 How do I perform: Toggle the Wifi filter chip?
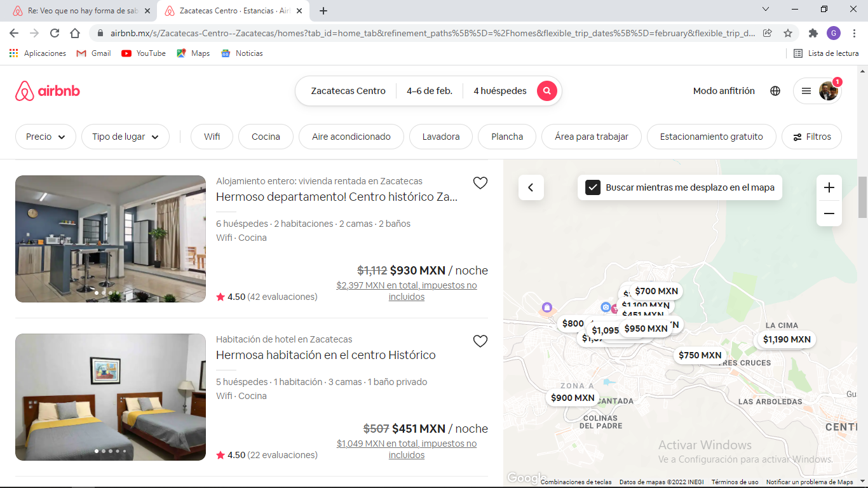click(x=212, y=137)
